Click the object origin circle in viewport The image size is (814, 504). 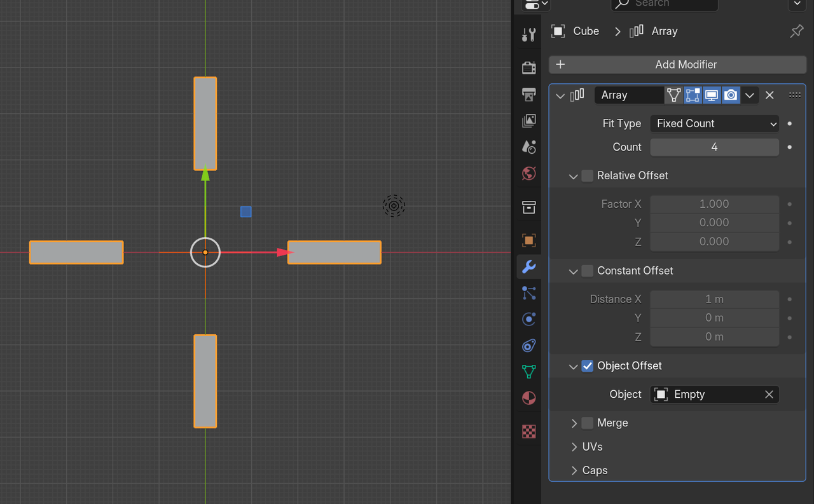pyautogui.click(x=205, y=252)
